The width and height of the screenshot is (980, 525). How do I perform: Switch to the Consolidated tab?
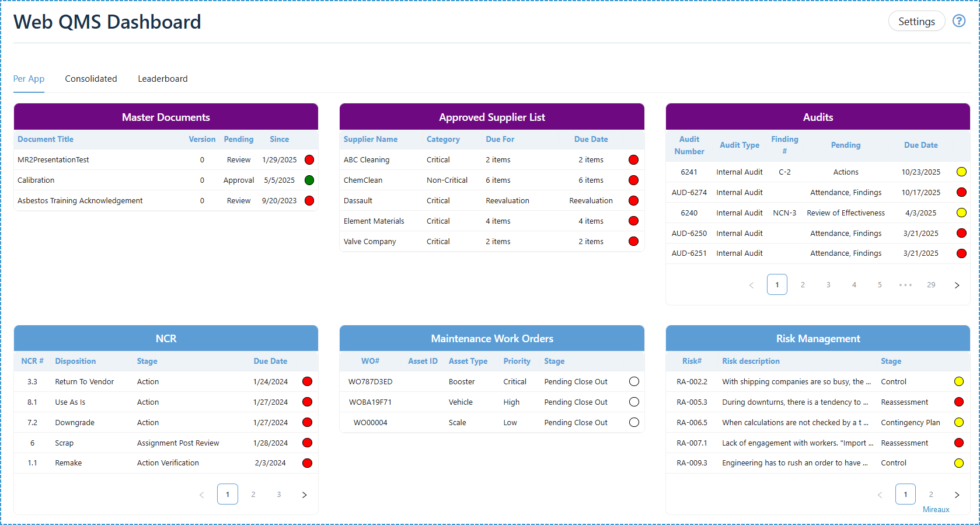(91, 79)
